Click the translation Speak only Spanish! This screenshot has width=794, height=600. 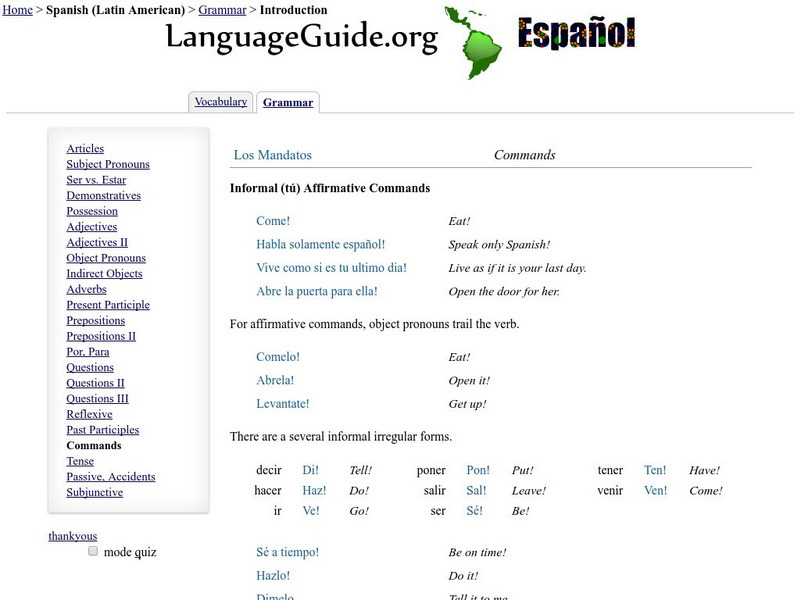(499, 245)
